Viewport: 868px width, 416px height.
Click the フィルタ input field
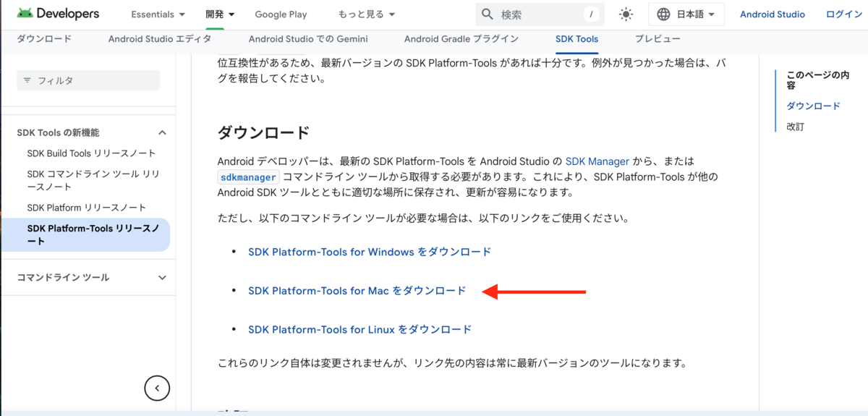point(88,80)
